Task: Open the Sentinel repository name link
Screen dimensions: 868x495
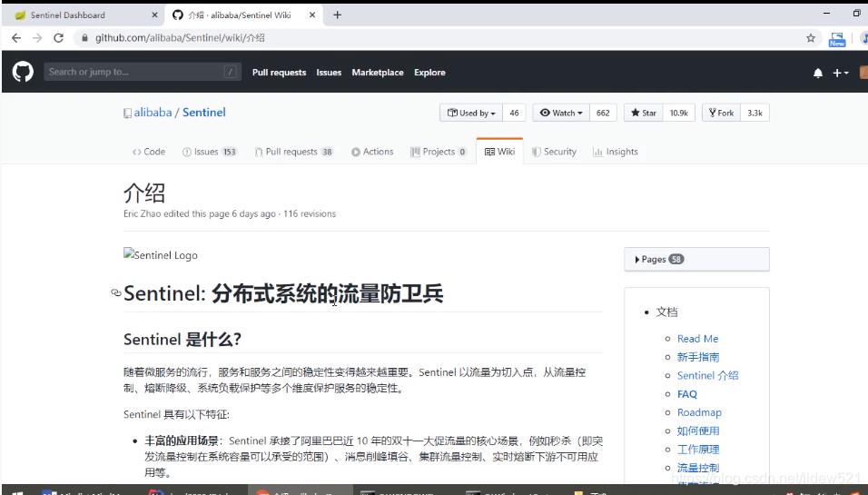Action: (204, 113)
